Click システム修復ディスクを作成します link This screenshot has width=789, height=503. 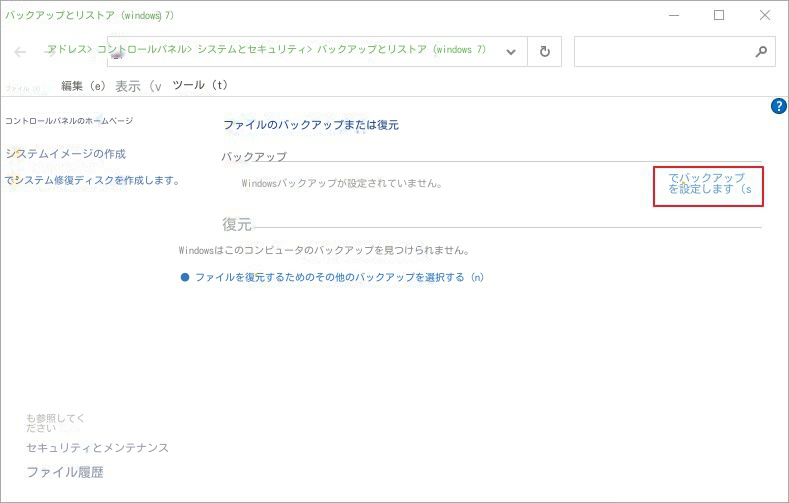click(93, 181)
